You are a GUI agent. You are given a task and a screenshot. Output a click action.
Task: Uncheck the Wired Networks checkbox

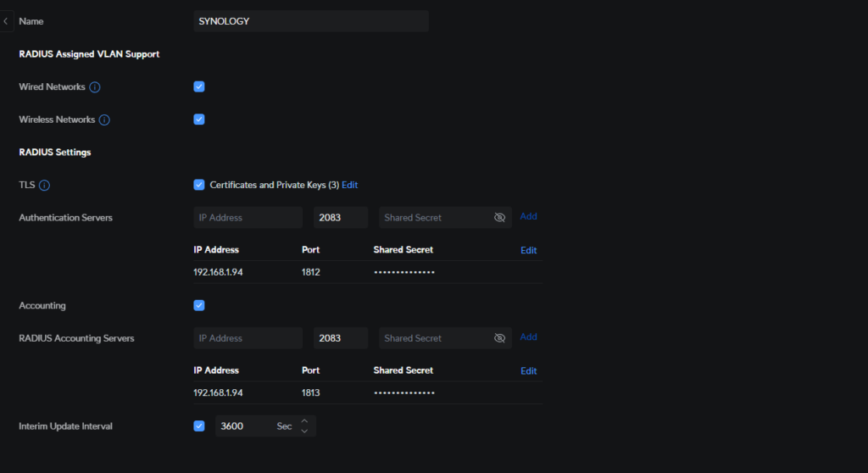[199, 86]
